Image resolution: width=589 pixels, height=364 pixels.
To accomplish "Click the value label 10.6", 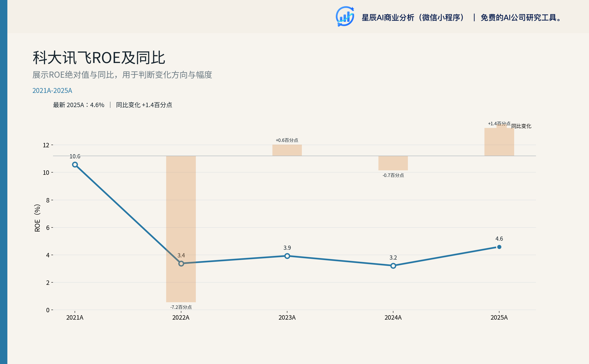I will click(x=75, y=156).
